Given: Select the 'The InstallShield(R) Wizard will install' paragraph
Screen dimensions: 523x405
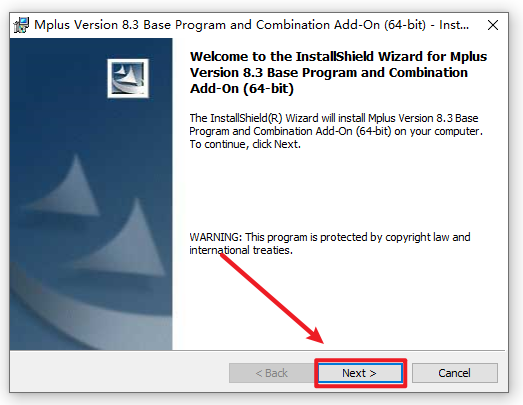Looking at the screenshot, I should 336,131.
